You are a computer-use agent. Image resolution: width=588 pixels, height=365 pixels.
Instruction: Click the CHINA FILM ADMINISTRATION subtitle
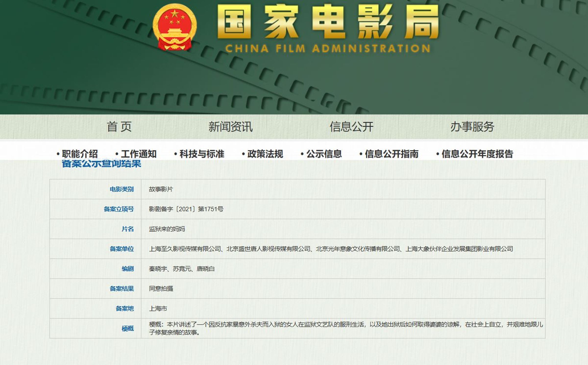328,49
